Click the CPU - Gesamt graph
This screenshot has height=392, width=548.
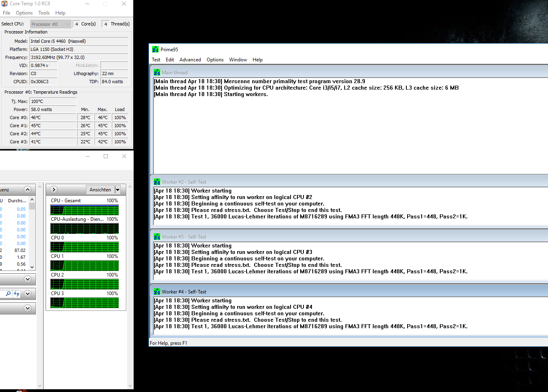[84, 210]
